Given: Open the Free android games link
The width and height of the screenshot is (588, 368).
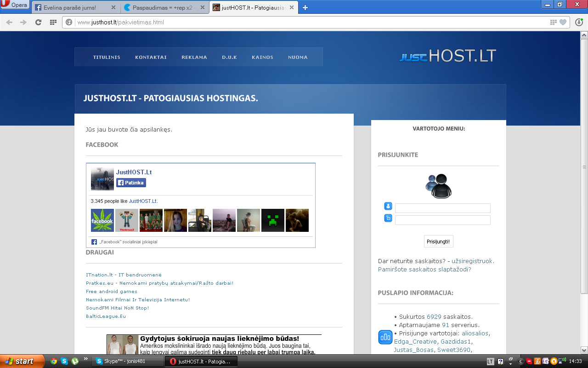Looking at the screenshot, I should 112,291.
